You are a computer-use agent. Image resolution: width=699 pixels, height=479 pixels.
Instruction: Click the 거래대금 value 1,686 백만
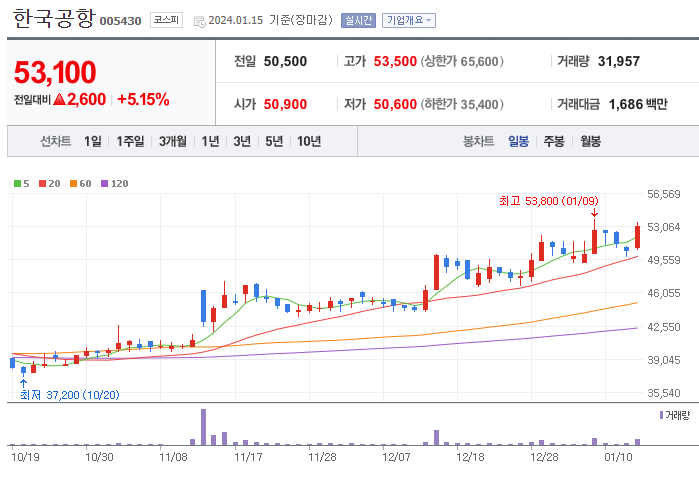click(x=638, y=104)
